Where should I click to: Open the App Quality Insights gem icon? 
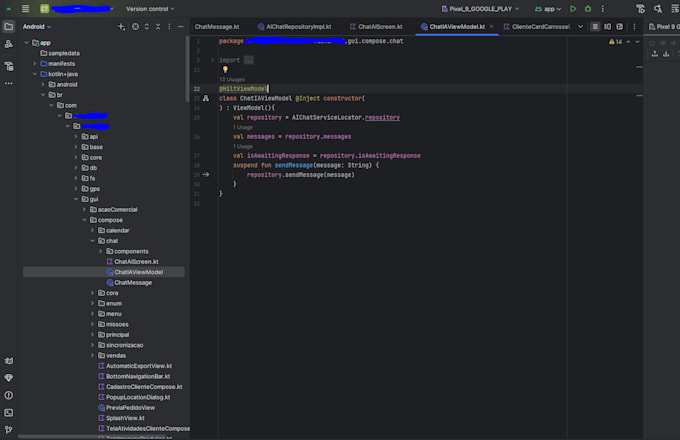(9, 378)
